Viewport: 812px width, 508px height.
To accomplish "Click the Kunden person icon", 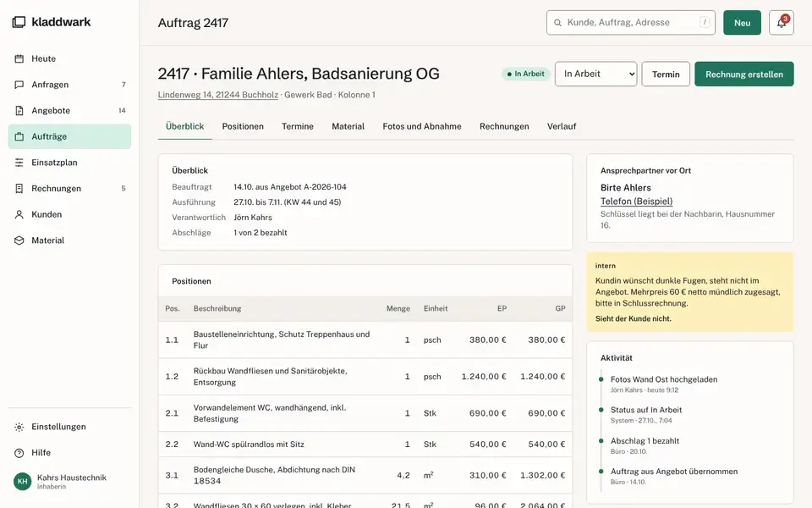I will pyautogui.click(x=19, y=214).
